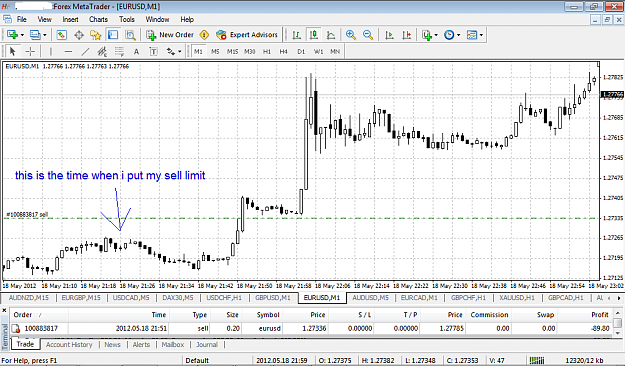This screenshot has height=366, width=625.
Task: Select the M1 timeframe
Action: (199, 51)
